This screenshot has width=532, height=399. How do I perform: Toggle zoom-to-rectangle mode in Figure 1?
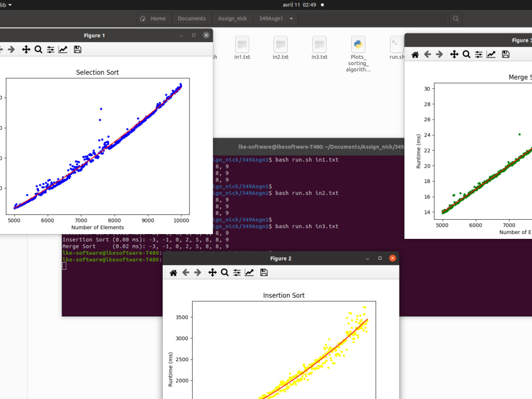[x=38, y=49]
